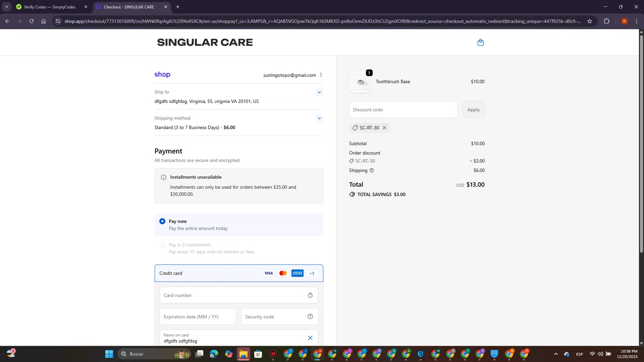Image resolution: width=644 pixels, height=362 pixels.
Task: Open the tab search dropdown
Action: (6, 7)
